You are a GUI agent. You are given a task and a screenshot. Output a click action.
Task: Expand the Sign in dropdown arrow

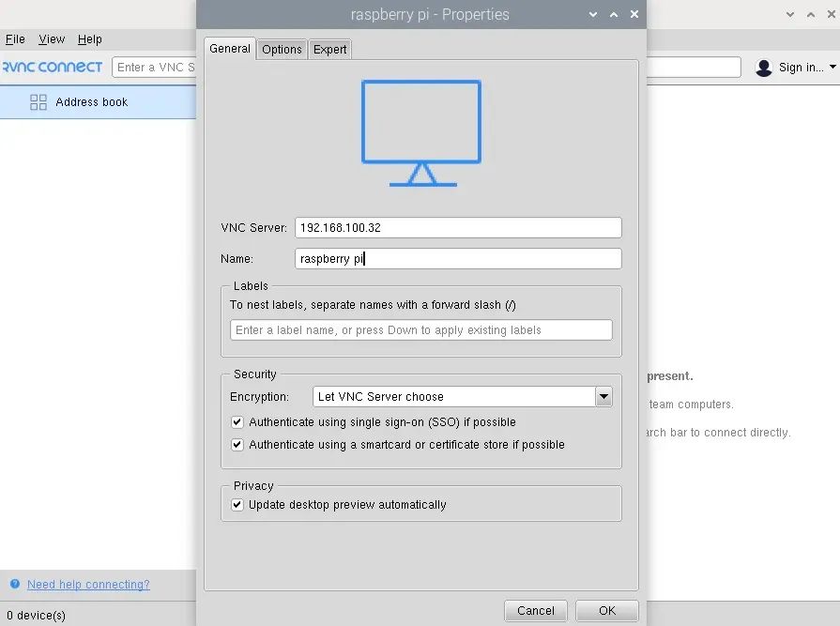click(832, 67)
